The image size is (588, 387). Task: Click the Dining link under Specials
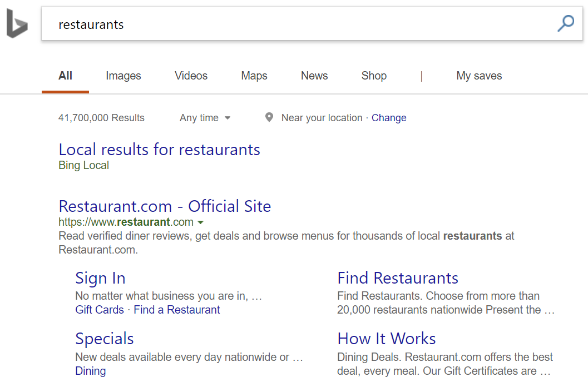click(90, 371)
